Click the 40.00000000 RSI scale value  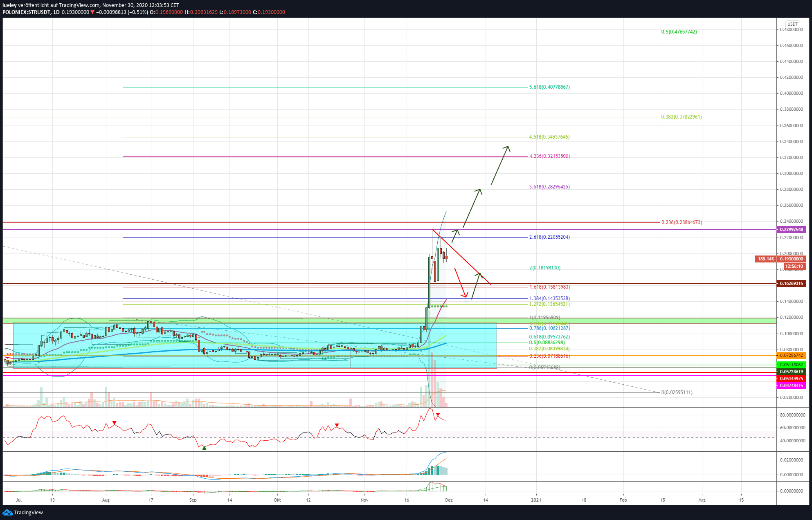tap(793, 441)
